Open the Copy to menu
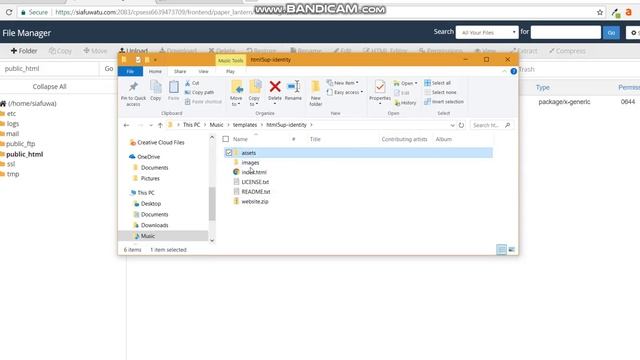Screen dimensions: 640x360 tap(254, 93)
